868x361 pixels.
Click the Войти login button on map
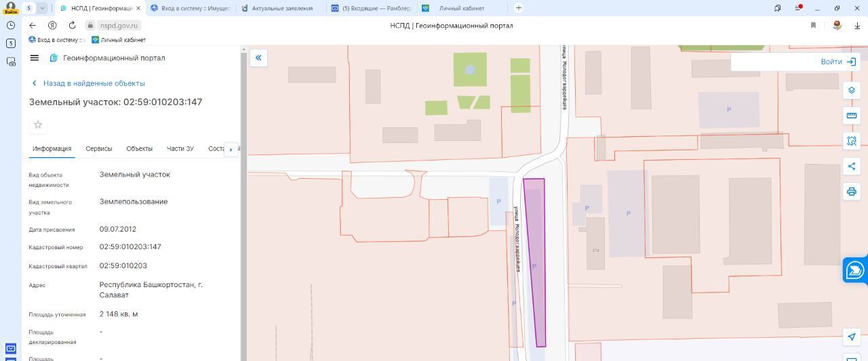(x=838, y=62)
